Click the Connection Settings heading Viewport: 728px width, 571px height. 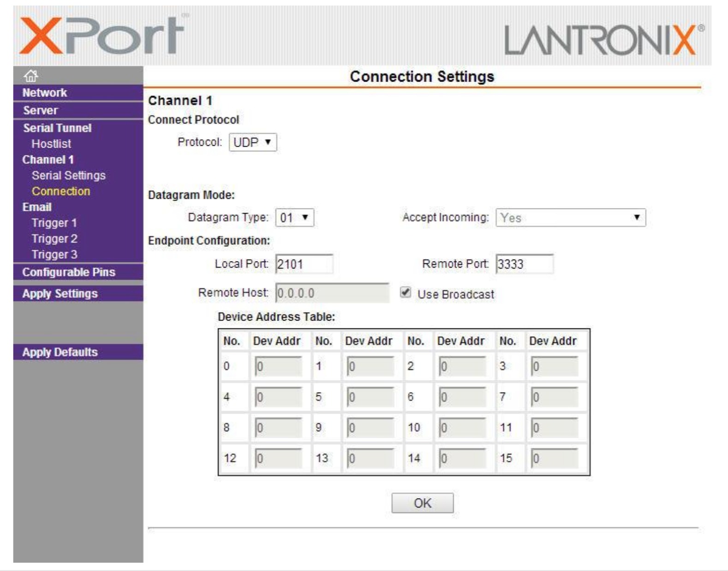(422, 77)
